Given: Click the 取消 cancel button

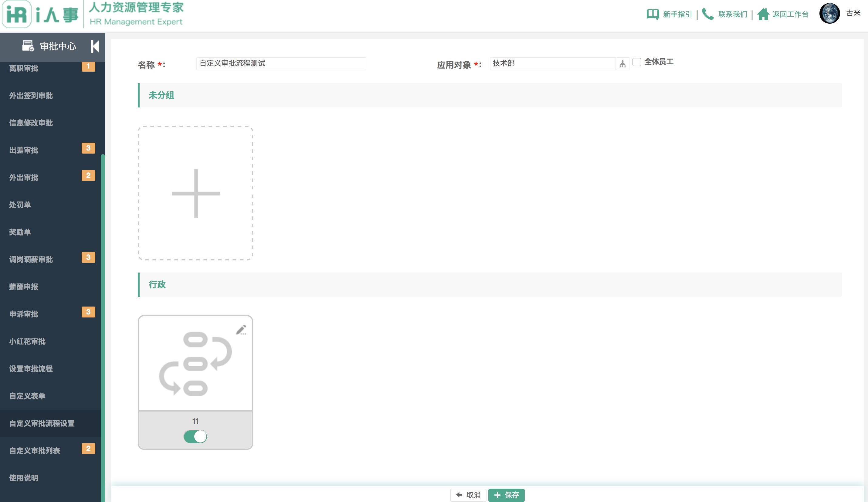Looking at the screenshot, I should 468,495.
